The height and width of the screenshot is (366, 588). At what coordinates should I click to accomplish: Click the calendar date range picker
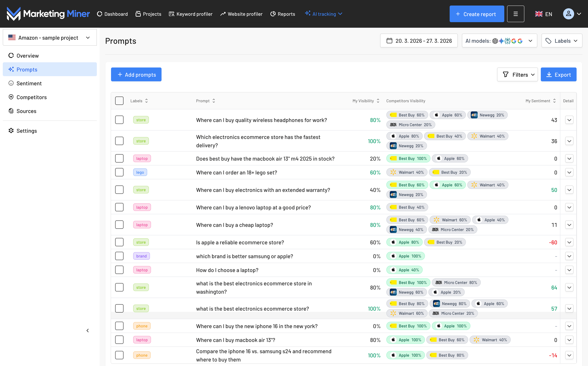coord(419,41)
